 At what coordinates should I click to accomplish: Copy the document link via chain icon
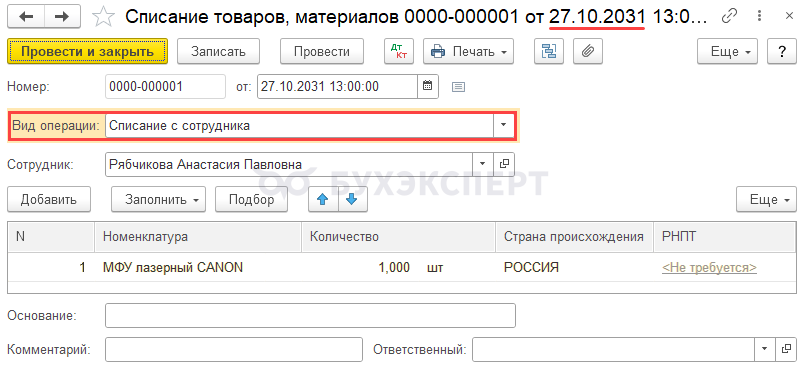tap(730, 17)
